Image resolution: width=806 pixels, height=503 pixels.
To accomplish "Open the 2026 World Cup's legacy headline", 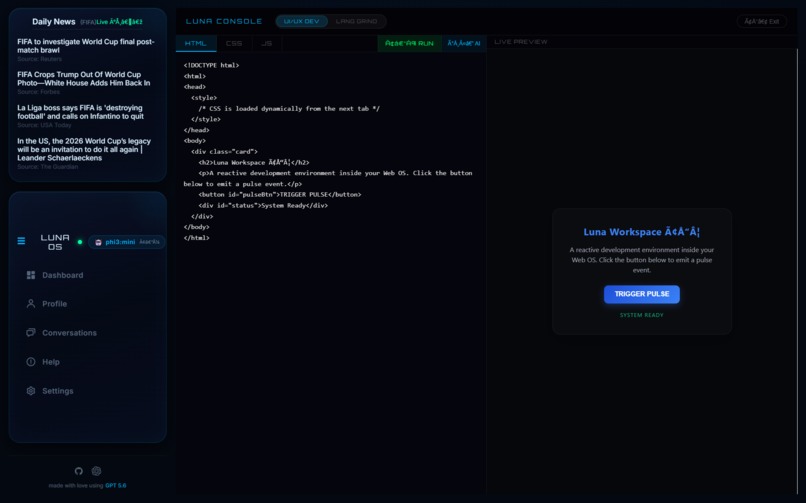I will (x=84, y=150).
